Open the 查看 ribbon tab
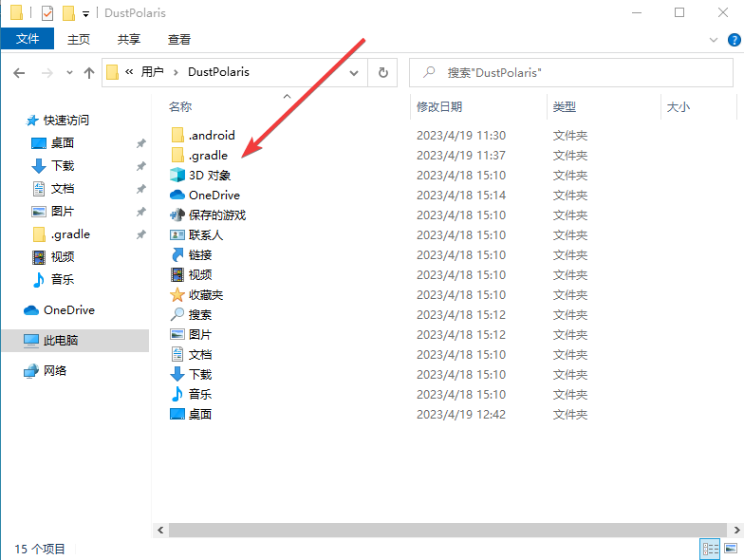This screenshot has height=560, width=744. pos(179,40)
